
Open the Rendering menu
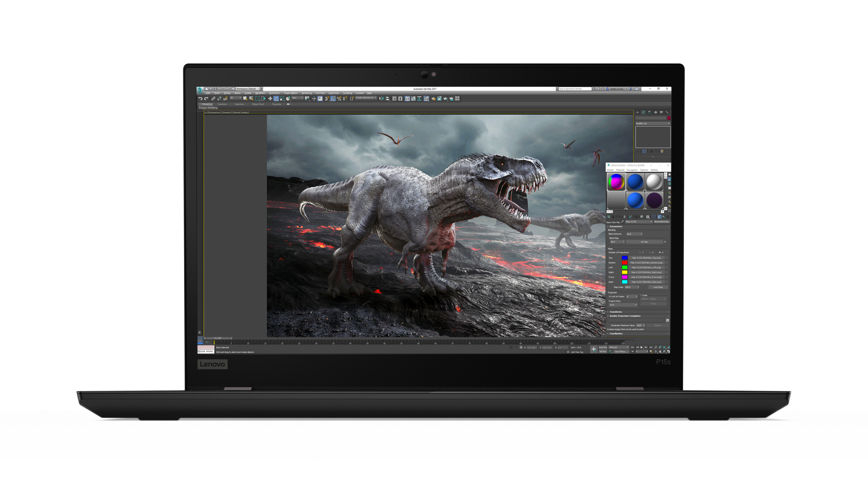point(306,93)
